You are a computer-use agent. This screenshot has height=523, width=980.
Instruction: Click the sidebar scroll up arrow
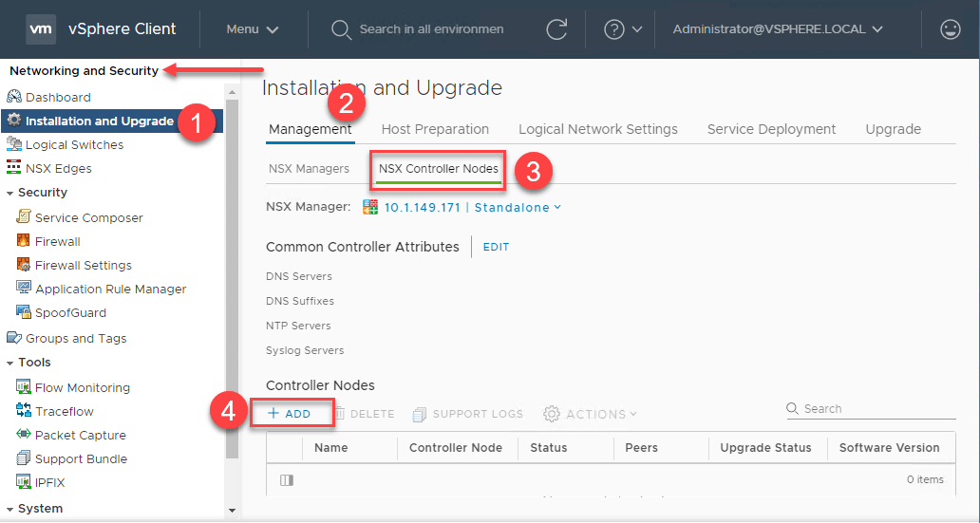coord(233,92)
